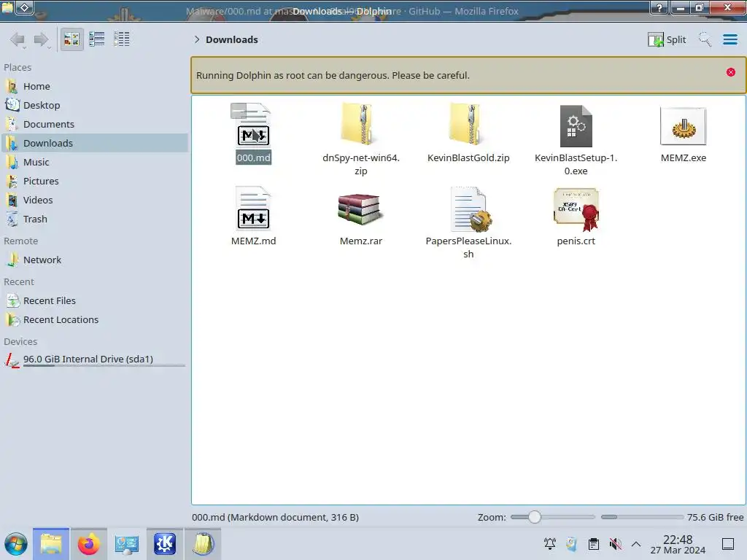Viewport: 747px width, 560px height.
Task: Click the MEMZ.md file name label
Action: tap(253, 241)
